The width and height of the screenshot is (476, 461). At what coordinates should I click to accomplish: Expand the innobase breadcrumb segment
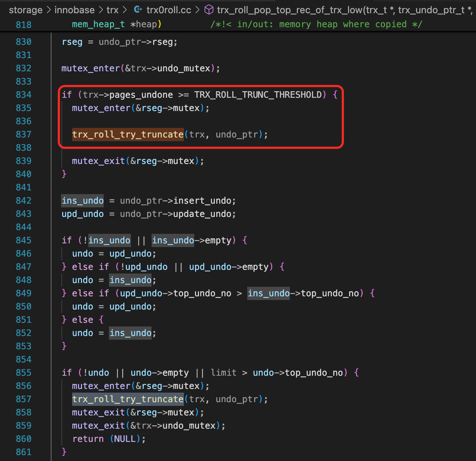(x=74, y=10)
